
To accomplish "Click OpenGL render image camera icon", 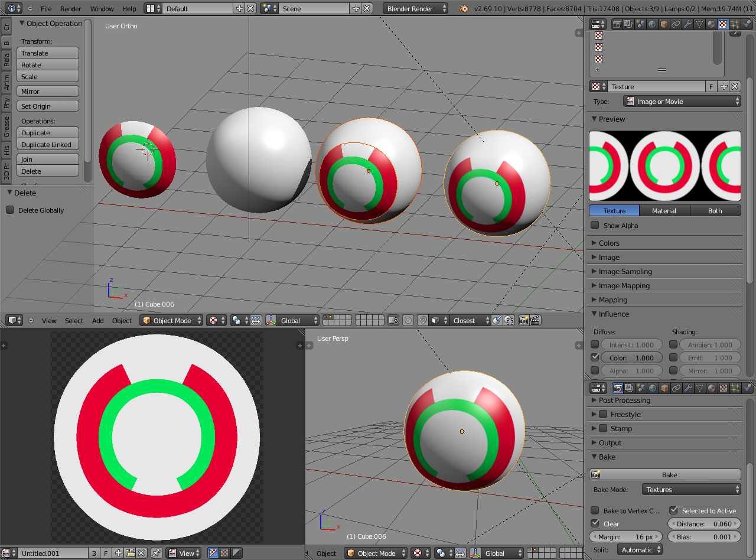I will coord(523,320).
